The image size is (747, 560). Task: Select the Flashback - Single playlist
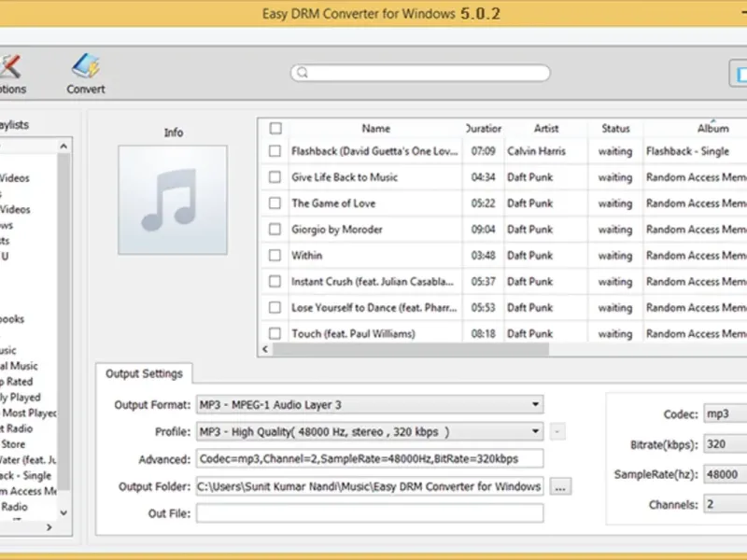point(25,476)
